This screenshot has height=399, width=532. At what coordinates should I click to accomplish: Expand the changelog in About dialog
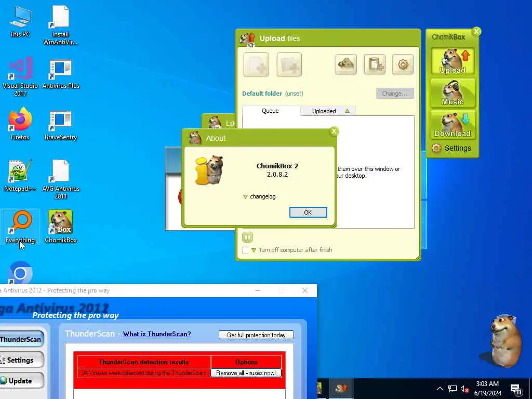(x=260, y=196)
